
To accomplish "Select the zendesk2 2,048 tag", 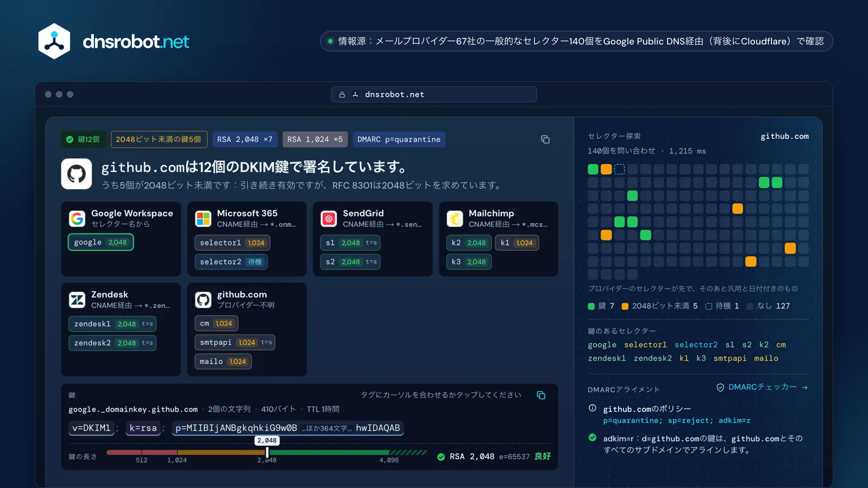I will [x=112, y=343].
